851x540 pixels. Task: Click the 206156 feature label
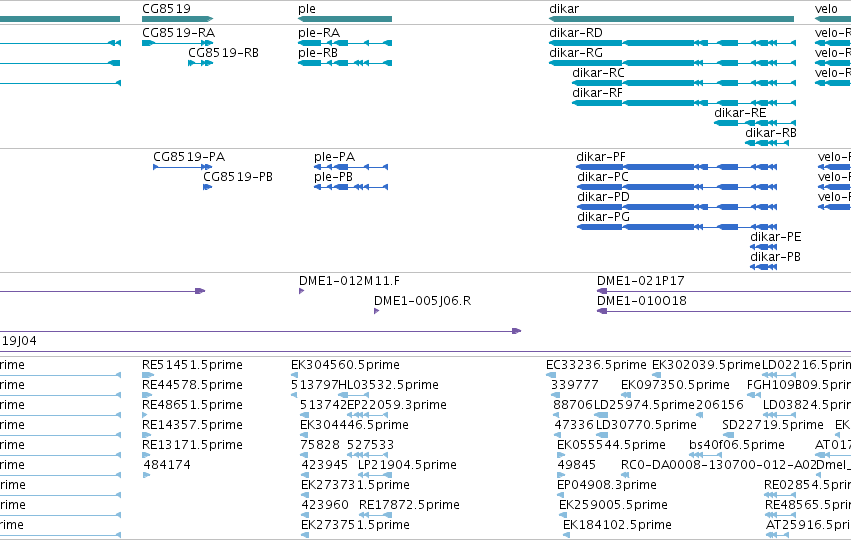tap(720, 405)
